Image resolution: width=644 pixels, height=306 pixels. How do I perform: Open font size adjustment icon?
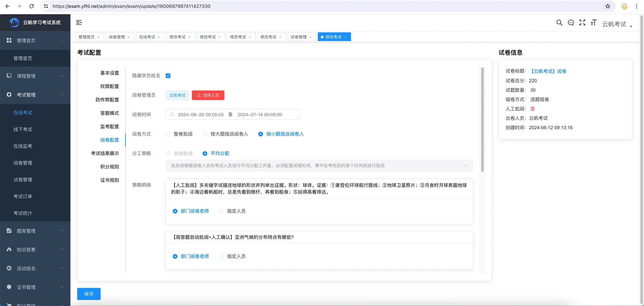pos(594,22)
